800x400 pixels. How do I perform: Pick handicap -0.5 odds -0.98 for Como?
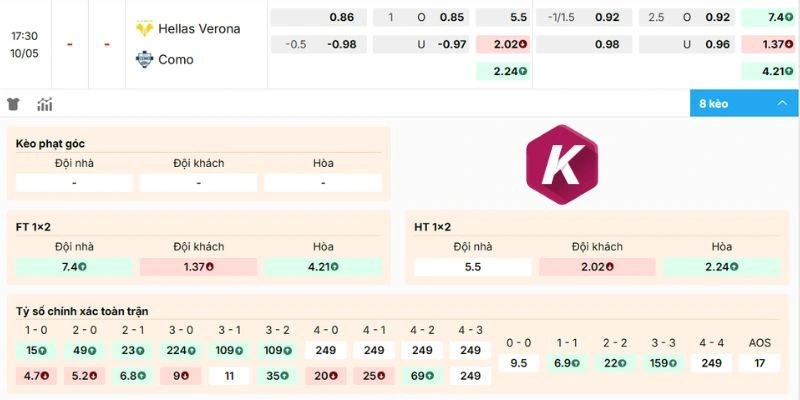click(x=319, y=44)
